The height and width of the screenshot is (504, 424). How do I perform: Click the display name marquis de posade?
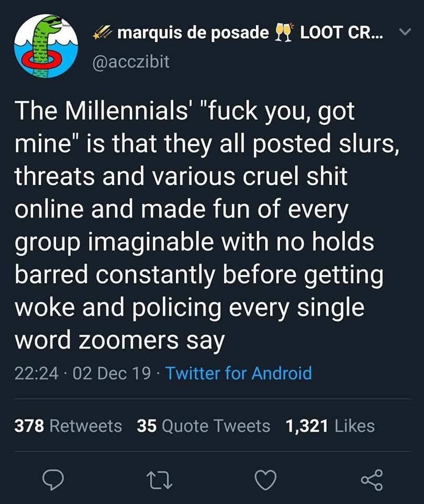click(x=193, y=33)
